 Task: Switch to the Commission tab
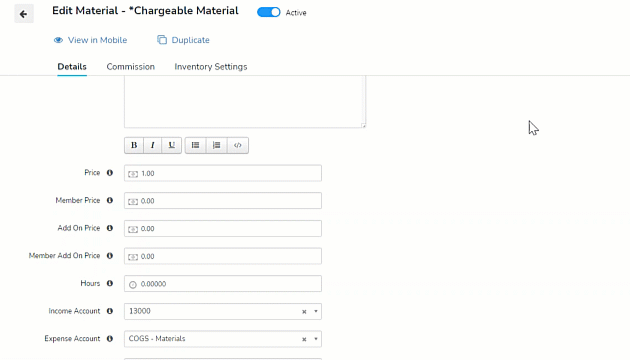pyautogui.click(x=131, y=67)
